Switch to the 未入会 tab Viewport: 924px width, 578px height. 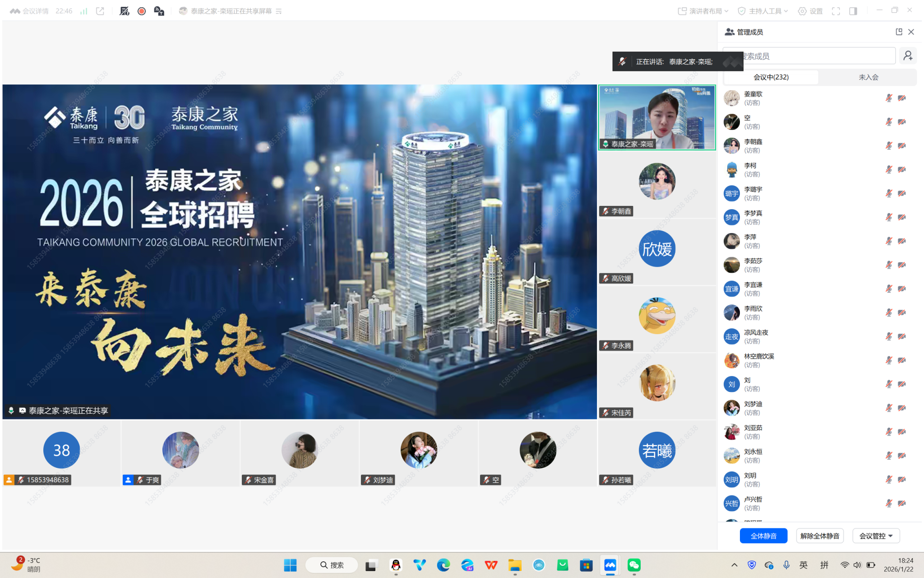click(x=868, y=77)
